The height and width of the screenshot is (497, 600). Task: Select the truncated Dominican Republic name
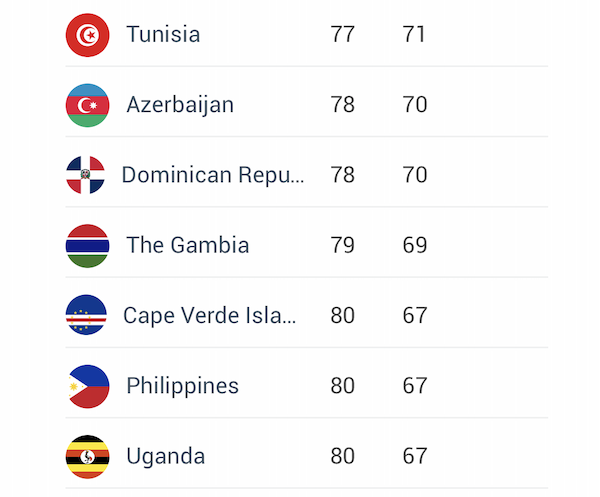(x=213, y=175)
